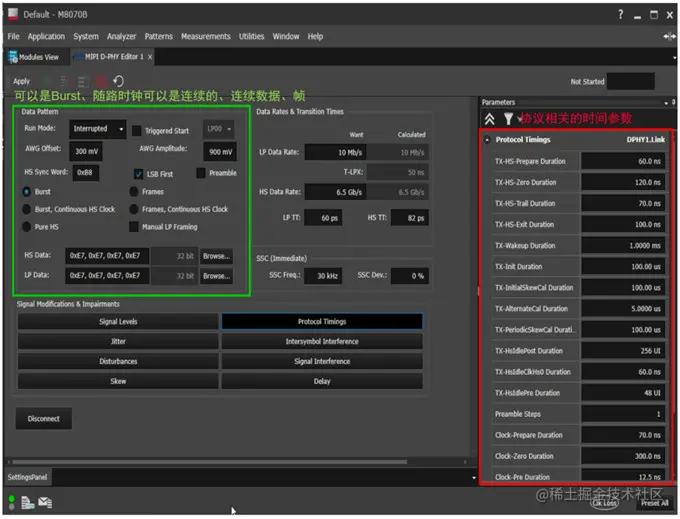The image size is (680, 519).
Task: Click the Skew button
Action: (x=118, y=381)
